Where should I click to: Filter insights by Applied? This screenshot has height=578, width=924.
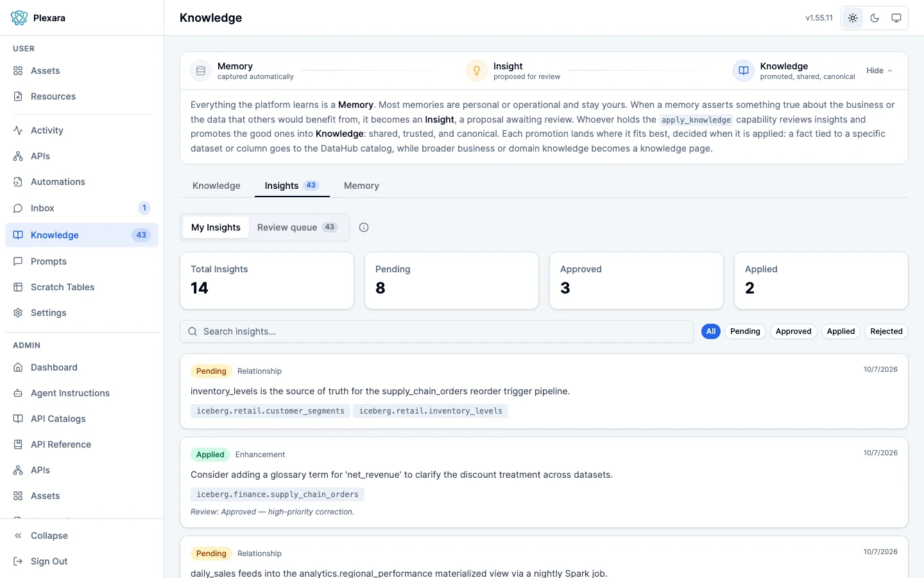pyautogui.click(x=841, y=331)
